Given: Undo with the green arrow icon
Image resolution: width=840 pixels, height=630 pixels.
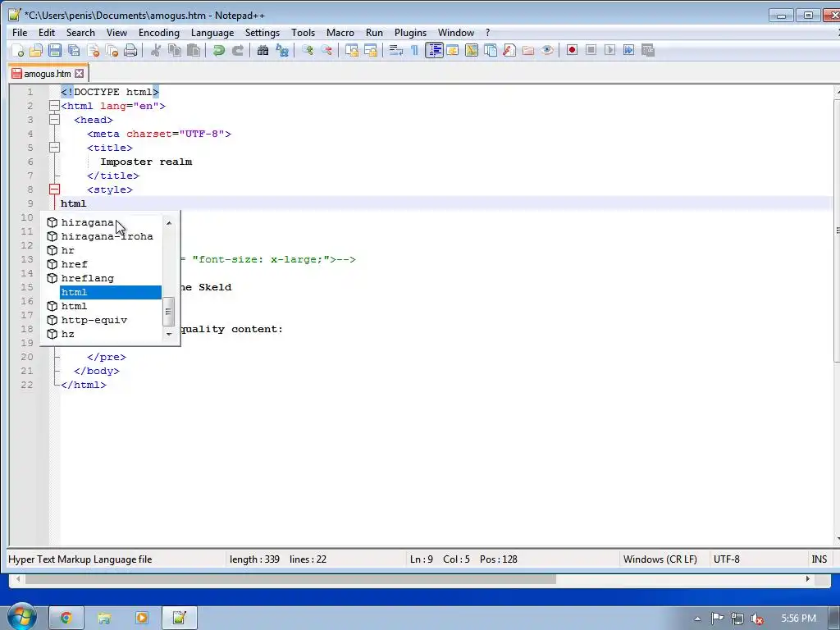Looking at the screenshot, I should coord(218,50).
